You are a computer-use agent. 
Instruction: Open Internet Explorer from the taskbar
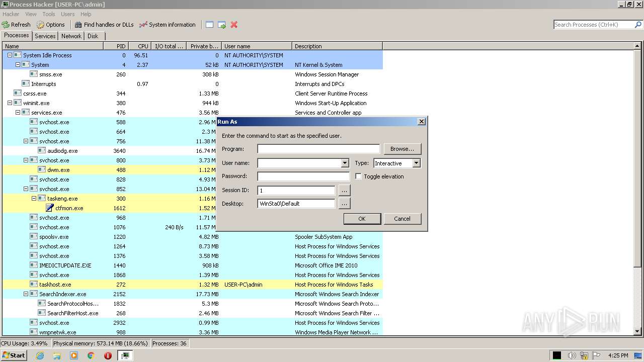(40, 355)
